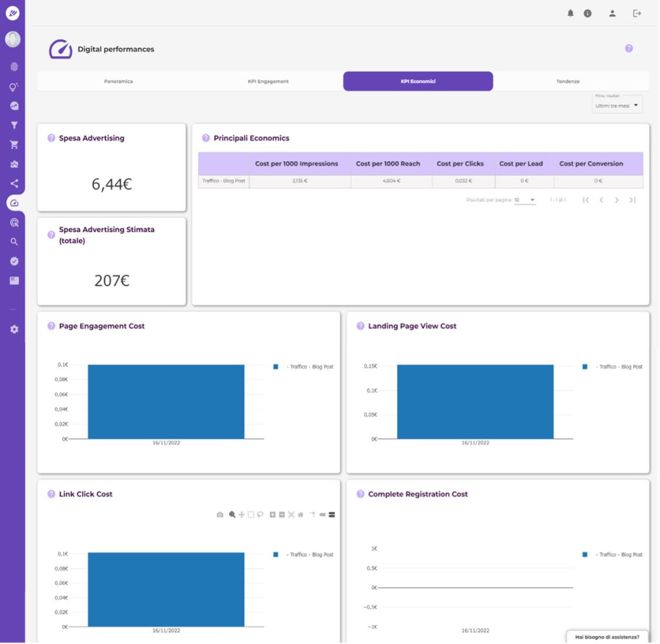Expand the results per page dropdown
Image resolution: width=660 pixels, height=644 pixels.
[525, 200]
